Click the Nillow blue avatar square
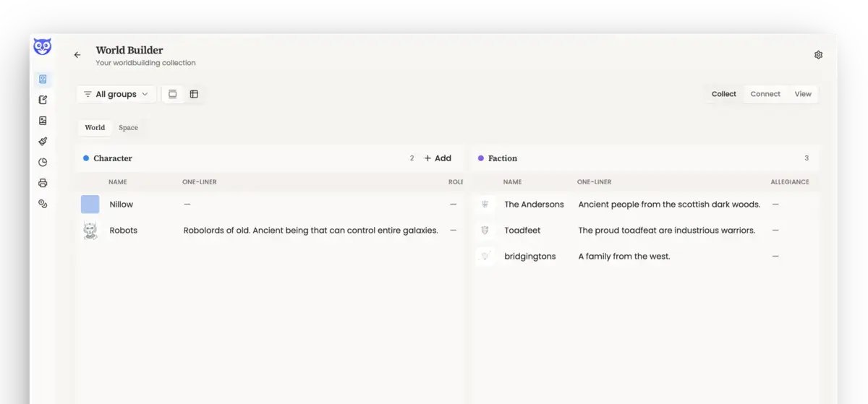This screenshot has height=404, width=868. click(90, 205)
